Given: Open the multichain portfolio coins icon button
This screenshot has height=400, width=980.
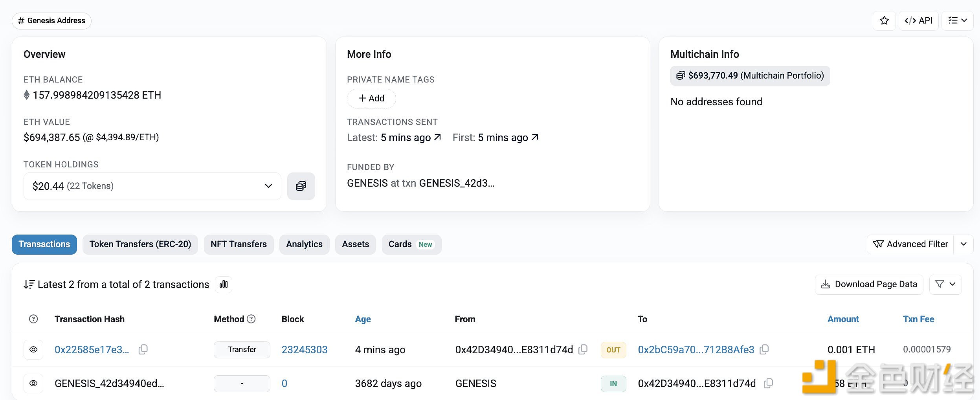Looking at the screenshot, I should coord(301,186).
